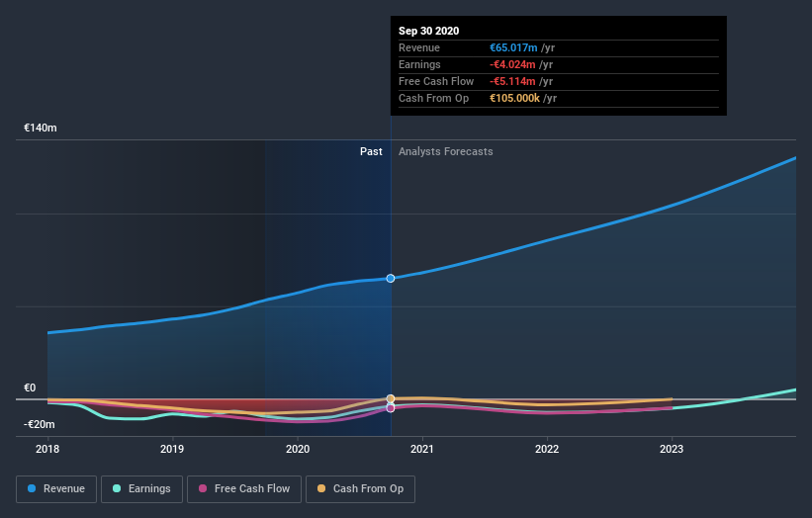Click the Analysts Forecasts label
This screenshot has height=518, width=812.
point(445,151)
